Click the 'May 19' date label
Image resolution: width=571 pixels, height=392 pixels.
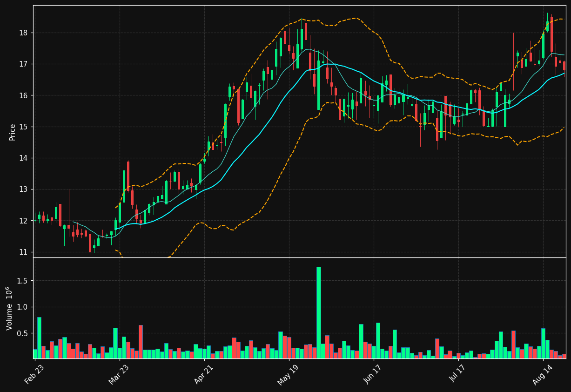pyautogui.click(x=288, y=374)
